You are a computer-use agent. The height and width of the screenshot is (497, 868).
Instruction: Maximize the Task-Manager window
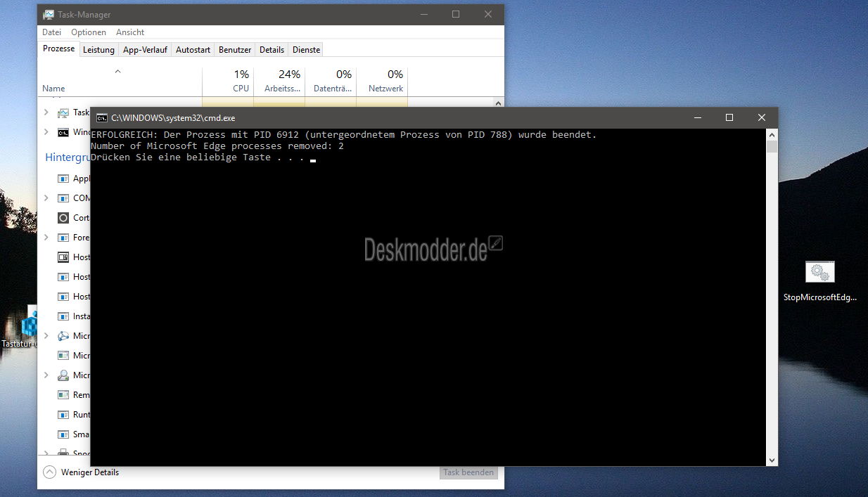[x=456, y=15]
